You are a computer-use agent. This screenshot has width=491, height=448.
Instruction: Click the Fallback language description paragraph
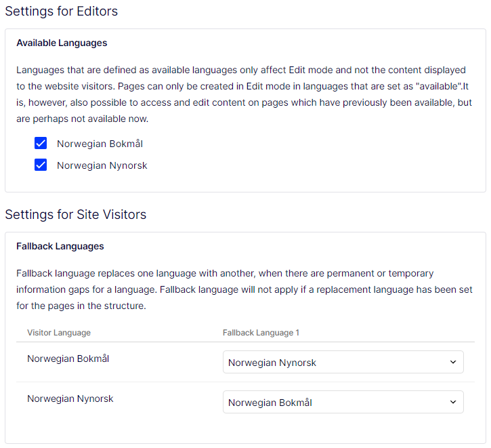click(x=244, y=289)
